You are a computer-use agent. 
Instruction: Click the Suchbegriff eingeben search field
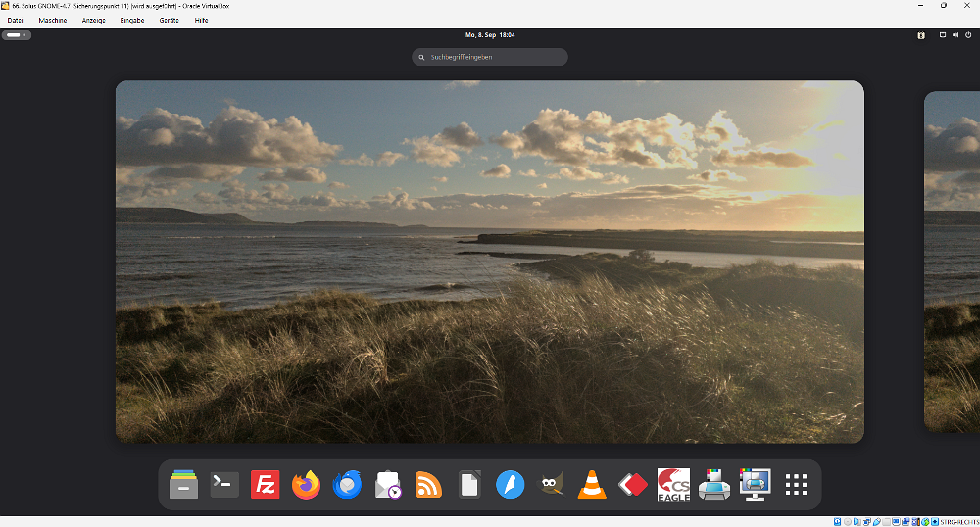[490, 57]
